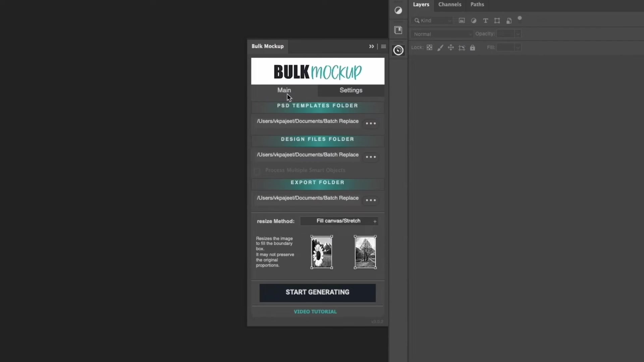
Task: Filter layers by type layers
Action: pyautogui.click(x=486, y=20)
